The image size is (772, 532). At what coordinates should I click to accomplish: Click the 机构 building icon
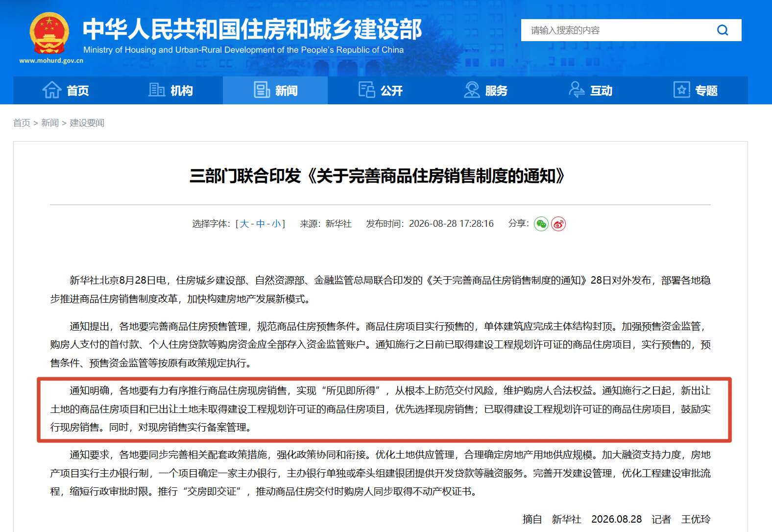coord(157,90)
